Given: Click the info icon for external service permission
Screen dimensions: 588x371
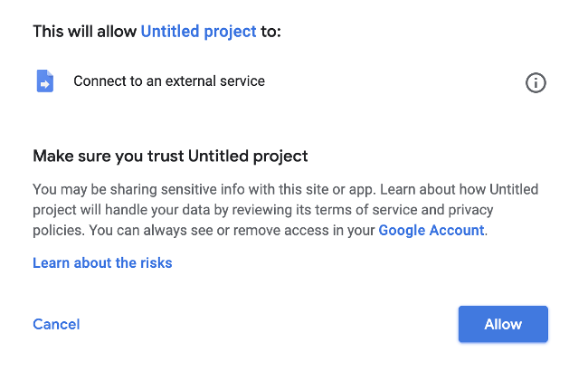Looking at the screenshot, I should (x=536, y=83).
